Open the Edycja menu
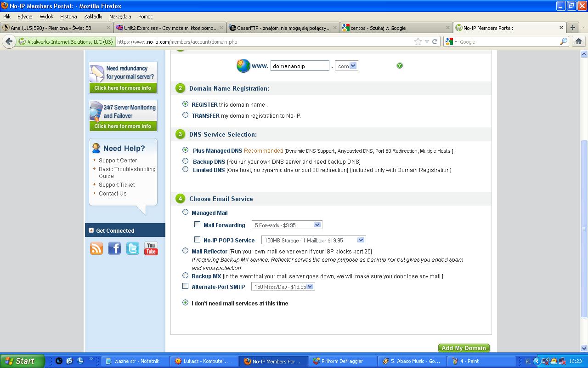Image resolution: width=588 pixels, height=368 pixels. (x=25, y=17)
